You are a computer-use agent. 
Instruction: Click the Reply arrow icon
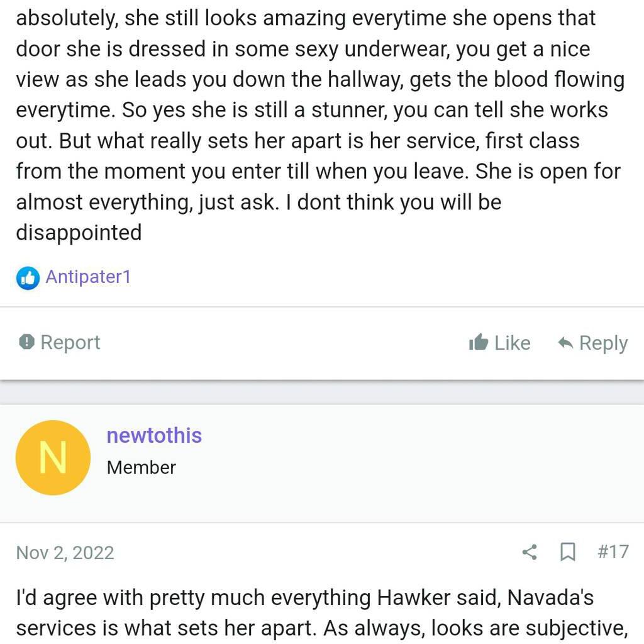565,343
